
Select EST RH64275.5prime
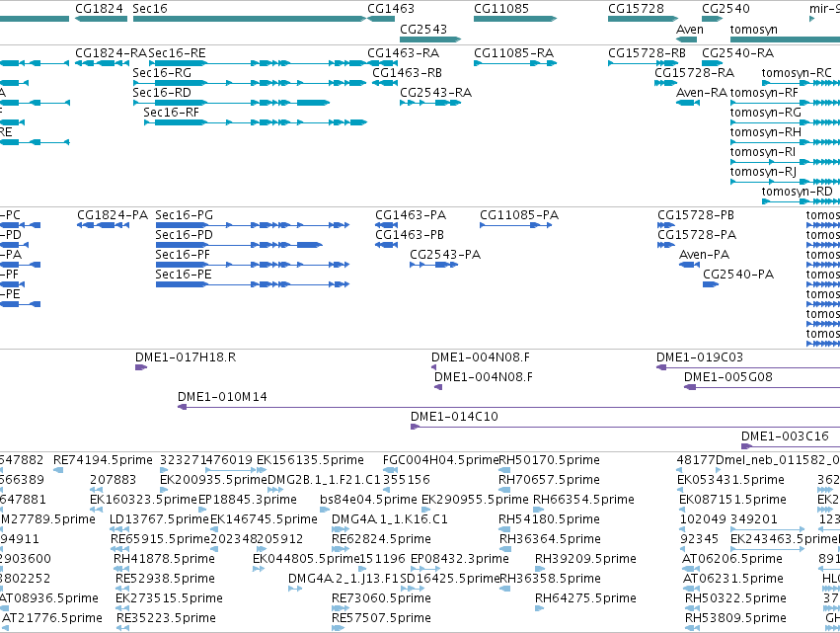tap(540, 608)
